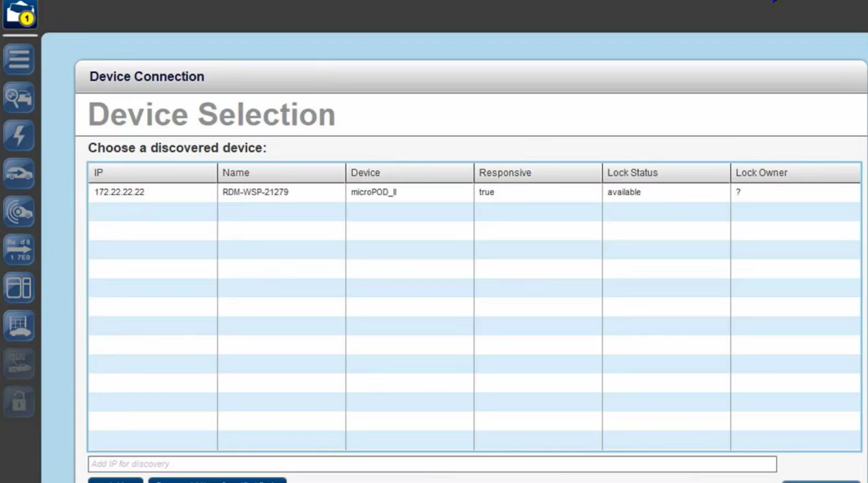Image resolution: width=868 pixels, height=483 pixels.
Task: Click the notification folder icon with badge
Action: (20, 14)
